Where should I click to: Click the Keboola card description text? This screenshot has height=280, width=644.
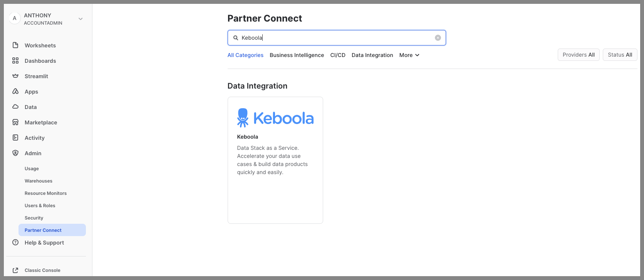coord(272,160)
